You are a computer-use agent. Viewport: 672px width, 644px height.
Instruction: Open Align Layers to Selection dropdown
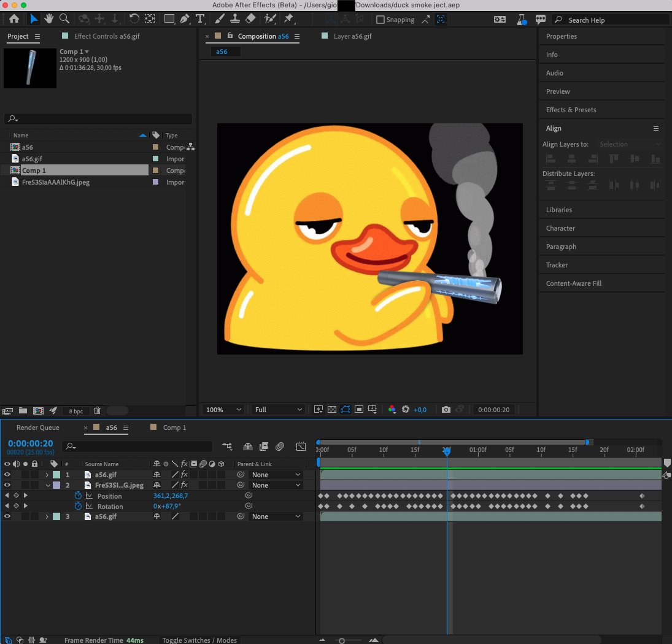point(630,144)
